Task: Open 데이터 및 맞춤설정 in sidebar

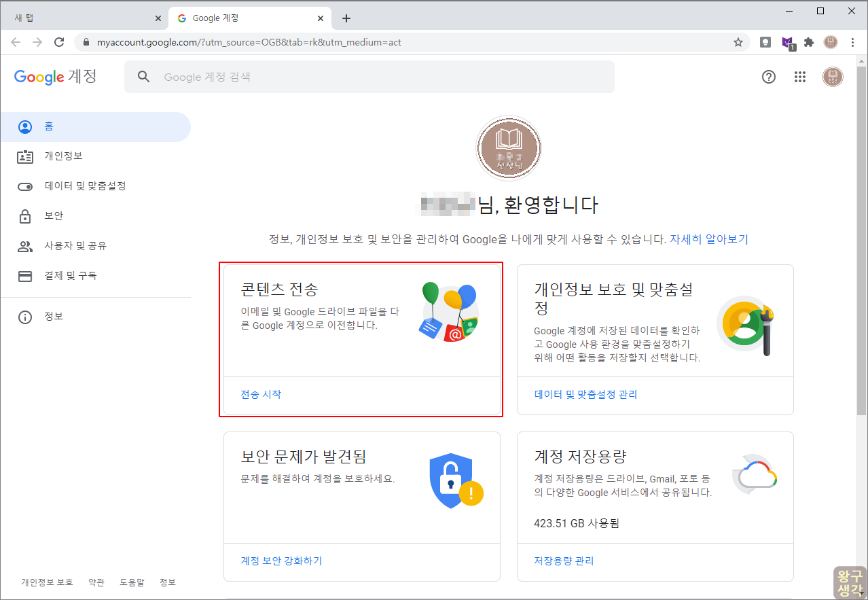Action: (x=95, y=186)
